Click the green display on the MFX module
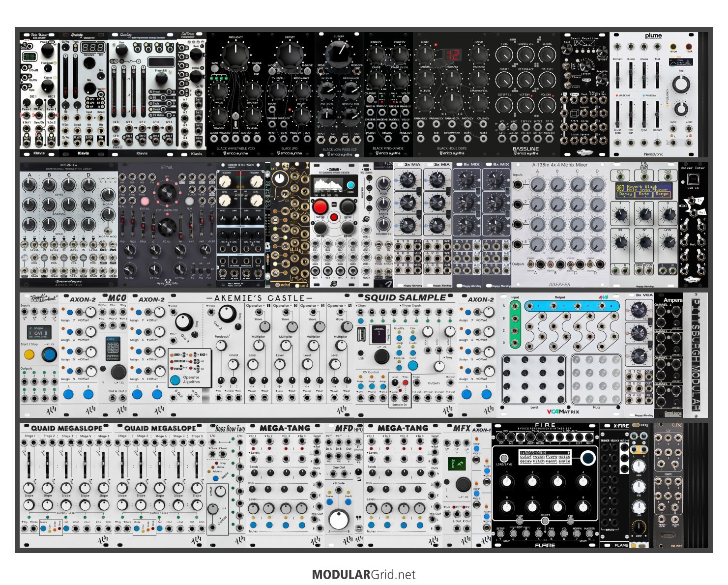The image size is (728, 585). click(457, 464)
